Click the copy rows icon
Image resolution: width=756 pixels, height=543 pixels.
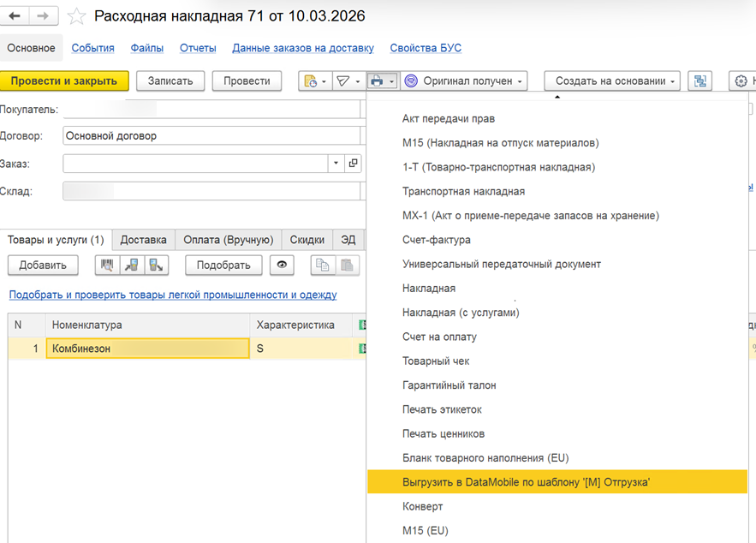(x=323, y=266)
